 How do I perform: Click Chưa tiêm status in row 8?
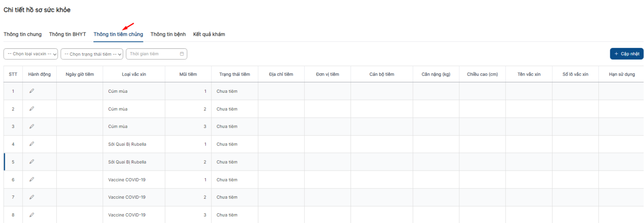(x=227, y=215)
